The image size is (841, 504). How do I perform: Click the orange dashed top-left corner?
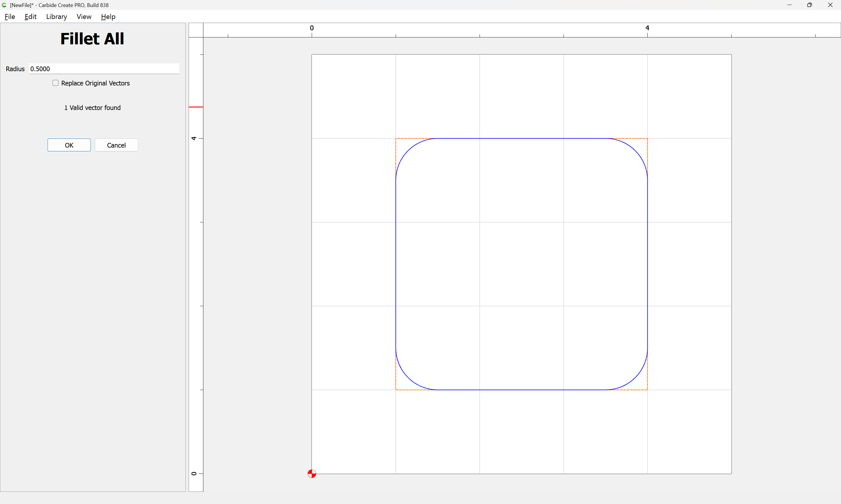tap(396, 139)
